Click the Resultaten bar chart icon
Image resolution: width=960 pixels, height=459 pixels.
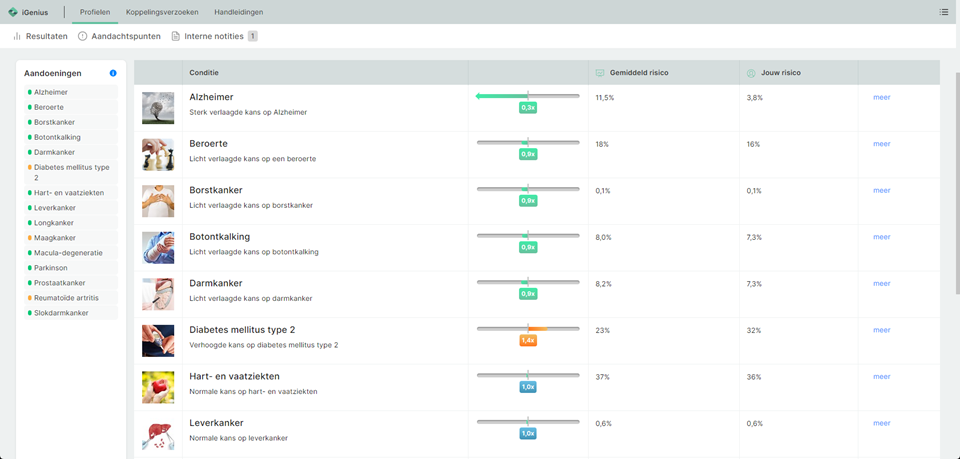[x=17, y=36]
